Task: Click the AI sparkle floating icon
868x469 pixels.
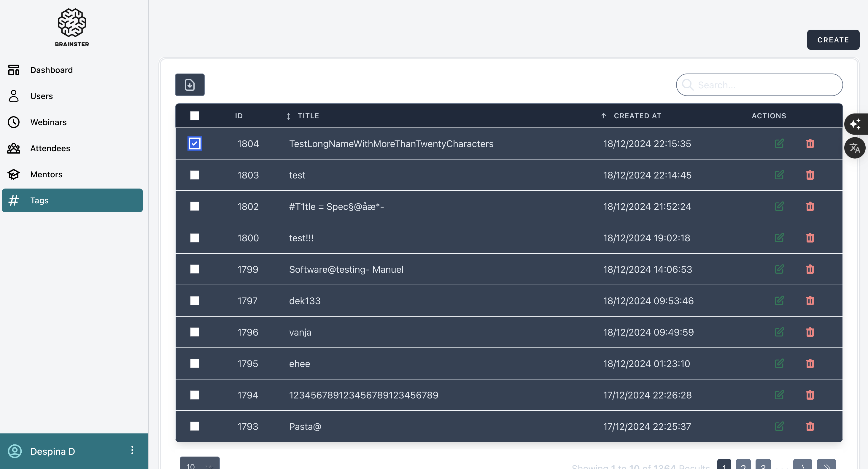Action: 855,124
